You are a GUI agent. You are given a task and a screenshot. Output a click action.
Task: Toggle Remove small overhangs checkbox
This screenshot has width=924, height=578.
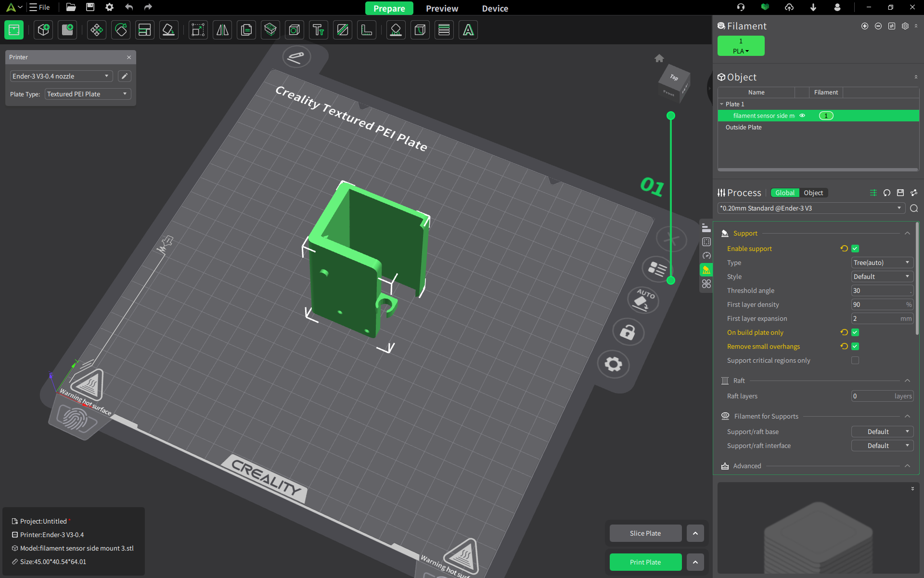(x=855, y=346)
